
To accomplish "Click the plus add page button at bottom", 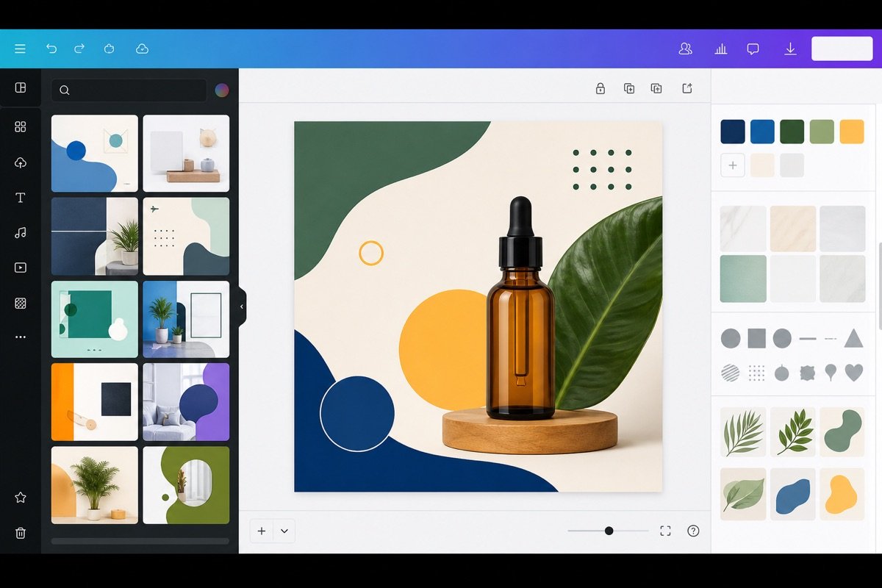I will click(x=262, y=531).
